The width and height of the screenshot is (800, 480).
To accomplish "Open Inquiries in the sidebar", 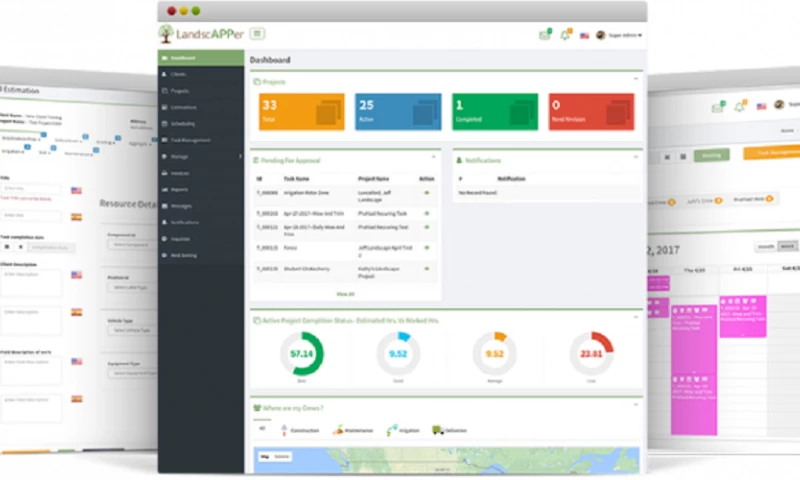I will click(x=201, y=239).
